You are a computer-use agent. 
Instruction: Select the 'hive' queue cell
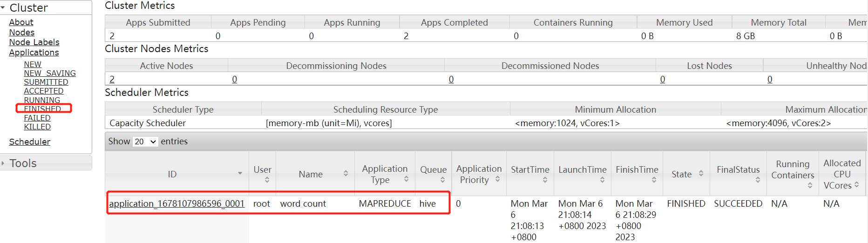[x=427, y=203]
